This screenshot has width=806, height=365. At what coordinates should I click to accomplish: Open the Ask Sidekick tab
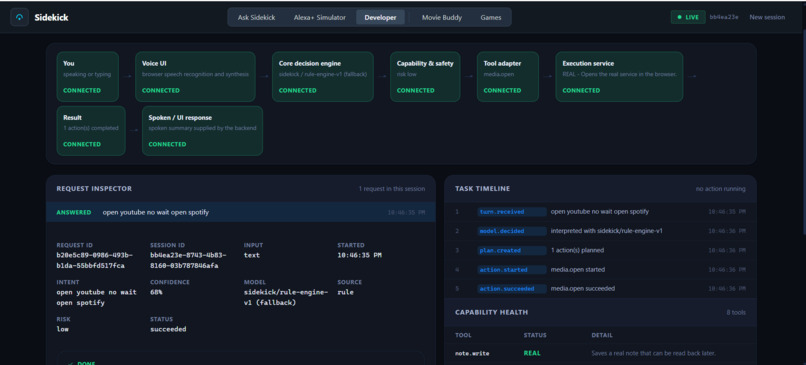[256, 17]
